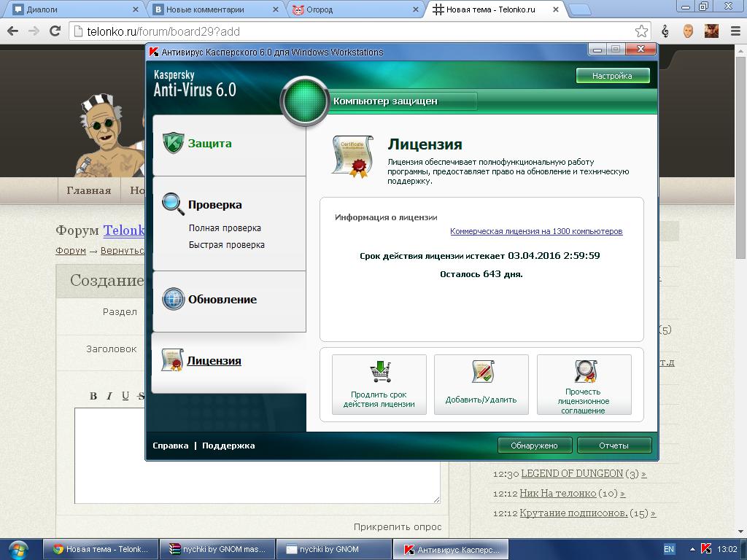Click Прикрепить опрос link
The image size is (747, 560).
pyautogui.click(x=398, y=526)
